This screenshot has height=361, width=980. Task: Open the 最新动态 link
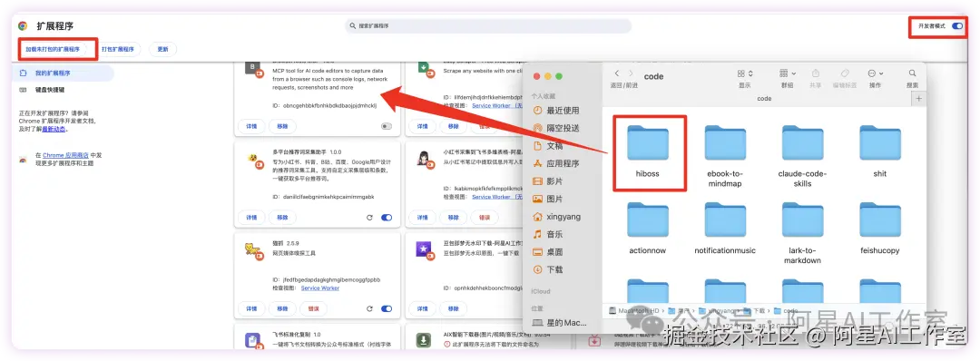(x=54, y=130)
